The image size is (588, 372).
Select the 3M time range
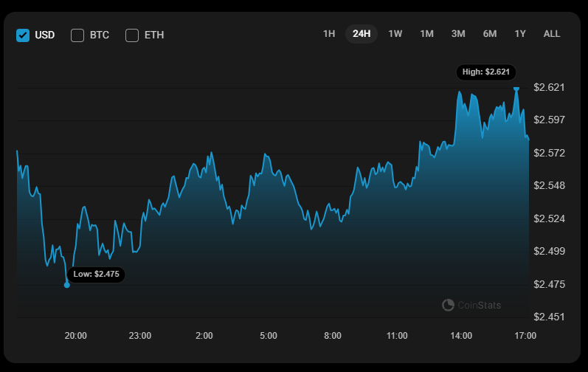coord(458,33)
